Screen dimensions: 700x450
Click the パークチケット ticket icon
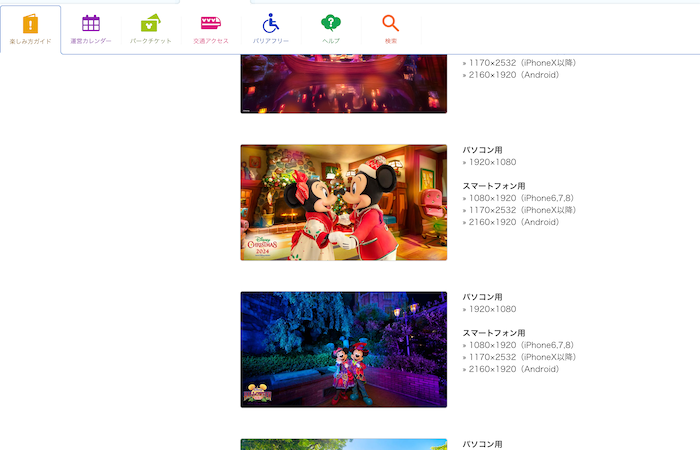point(150,23)
